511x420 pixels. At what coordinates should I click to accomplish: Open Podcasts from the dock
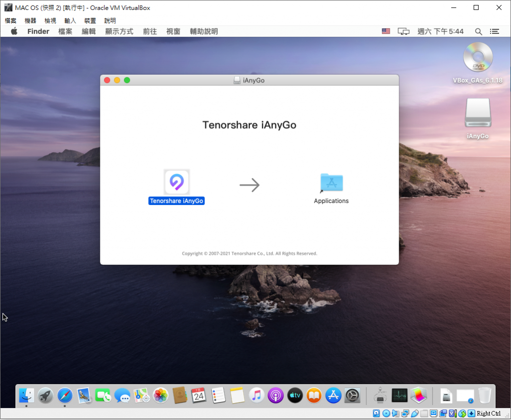click(x=275, y=396)
